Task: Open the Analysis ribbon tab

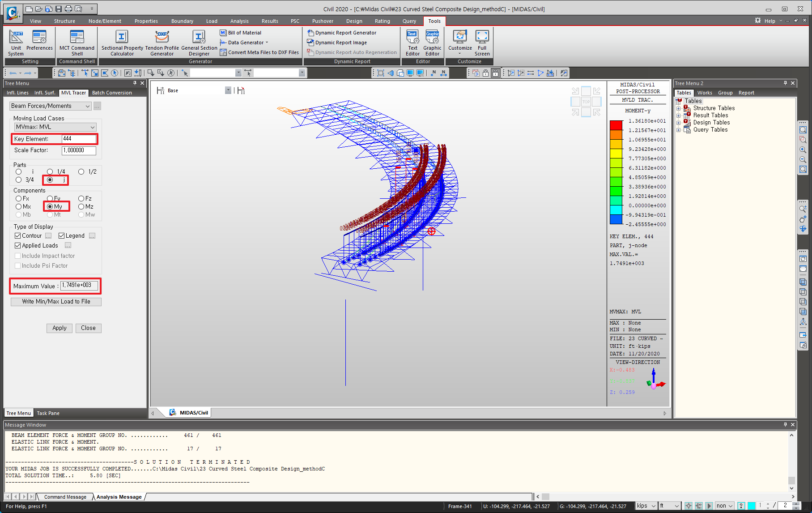Action: tap(239, 21)
